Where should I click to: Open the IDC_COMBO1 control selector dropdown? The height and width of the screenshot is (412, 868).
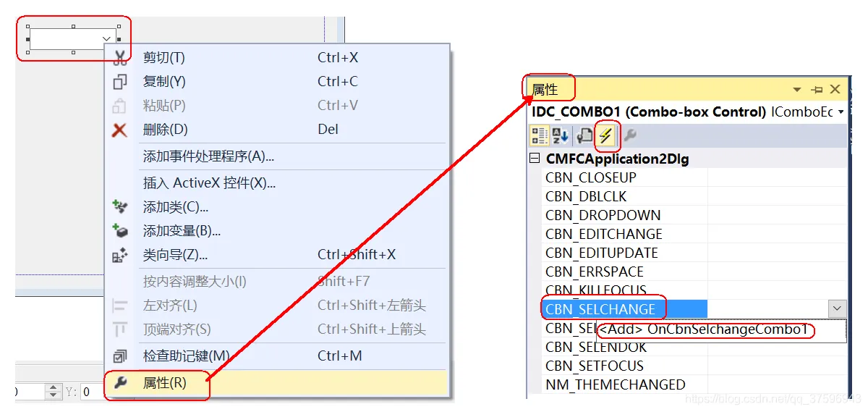click(841, 112)
